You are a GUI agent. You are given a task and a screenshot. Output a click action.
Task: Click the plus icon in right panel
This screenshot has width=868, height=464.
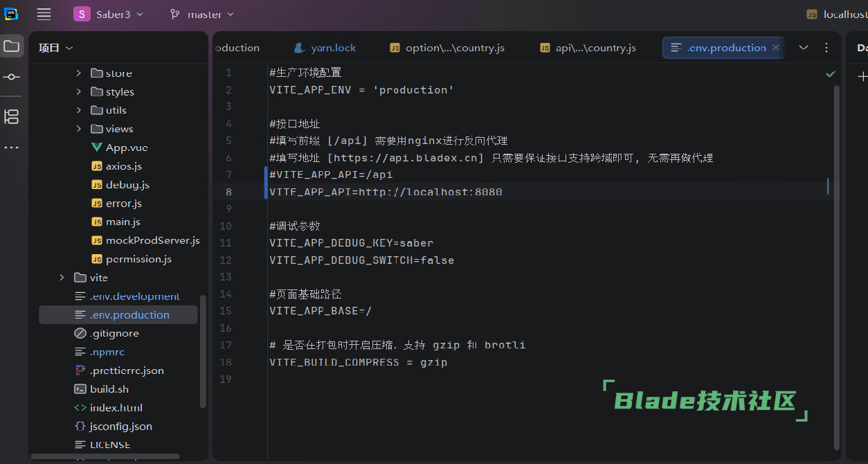pyautogui.click(x=862, y=77)
